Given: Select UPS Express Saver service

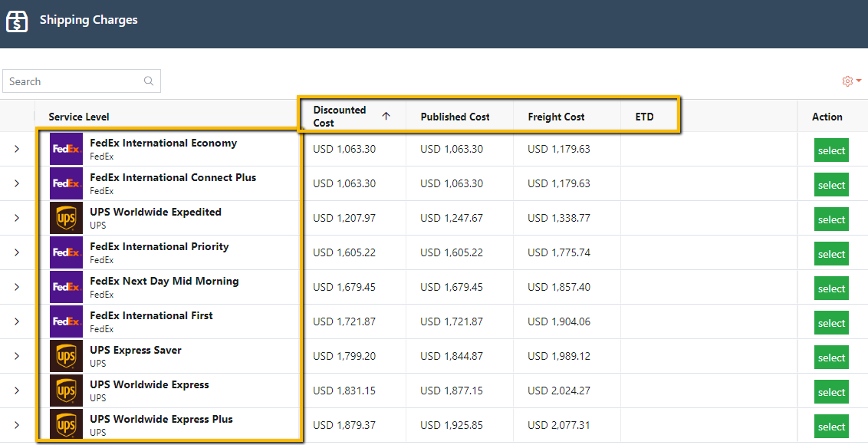Looking at the screenshot, I should coord(831,358).
